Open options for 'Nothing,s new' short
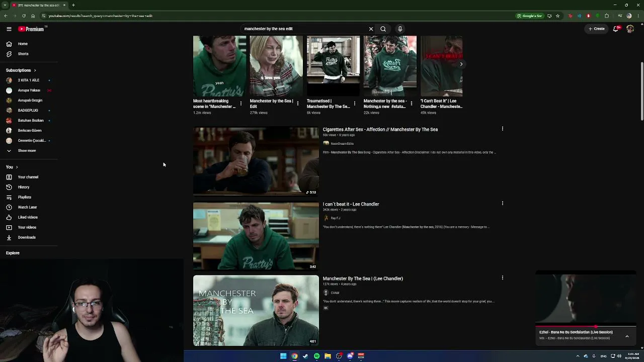 [x=412, y=104]
